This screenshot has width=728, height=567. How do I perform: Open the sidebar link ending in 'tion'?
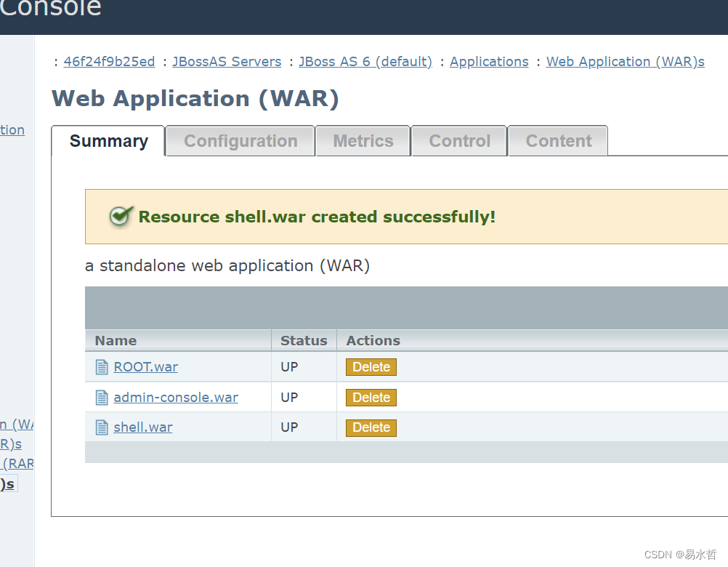[12, 129]
